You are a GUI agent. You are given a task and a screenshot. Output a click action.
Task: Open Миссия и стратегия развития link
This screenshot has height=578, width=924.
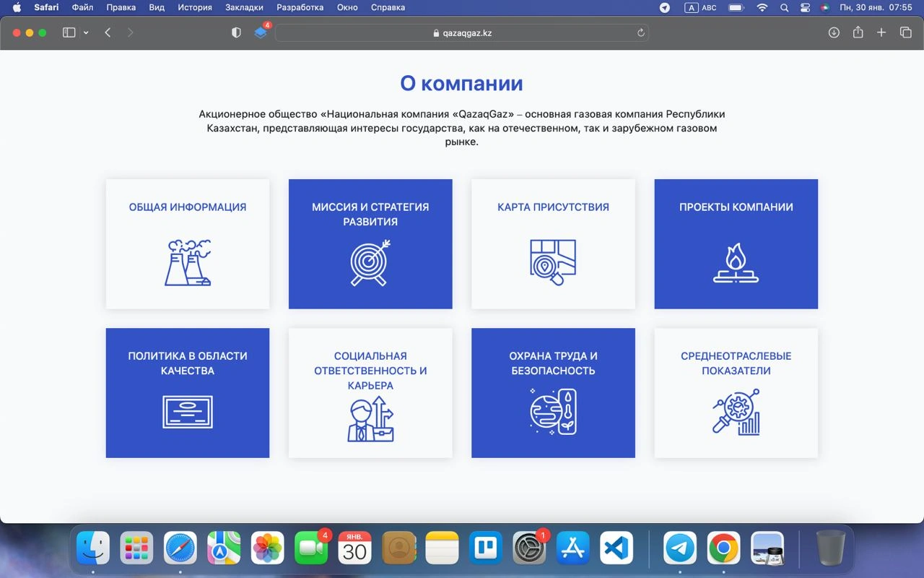point(370,214)
